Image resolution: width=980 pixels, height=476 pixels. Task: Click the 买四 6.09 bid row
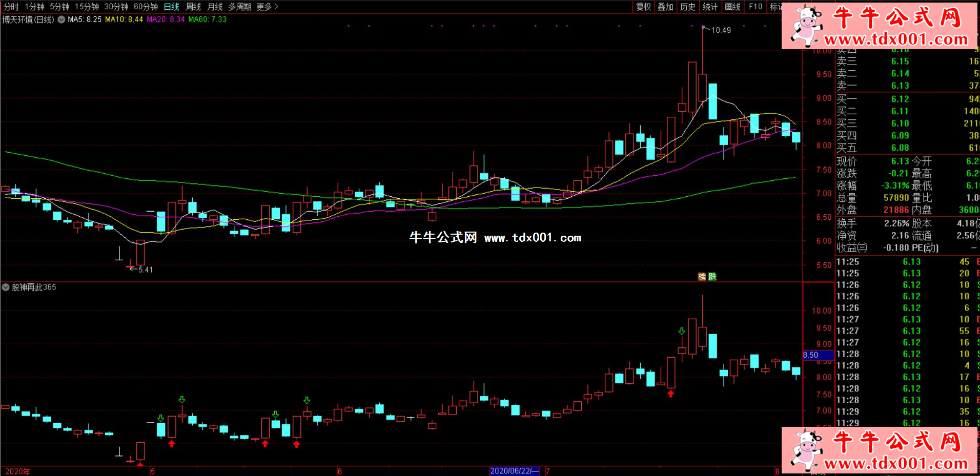(x=907, y=135)
